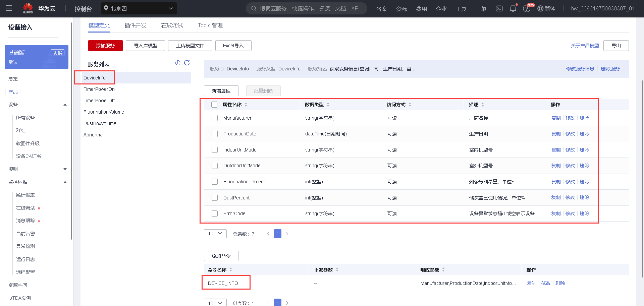
Task: Open the 费用 top menu
Action: (422, 9)
